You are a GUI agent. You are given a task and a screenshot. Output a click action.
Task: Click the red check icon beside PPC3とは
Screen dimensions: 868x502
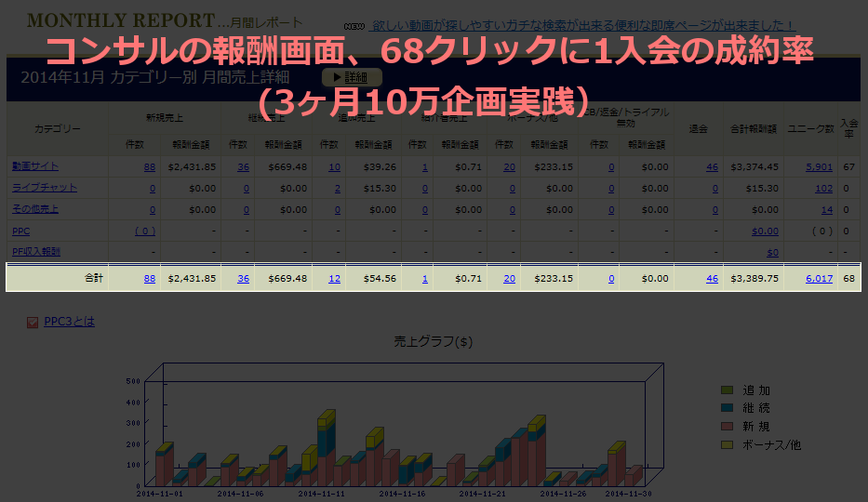(33, 323)
